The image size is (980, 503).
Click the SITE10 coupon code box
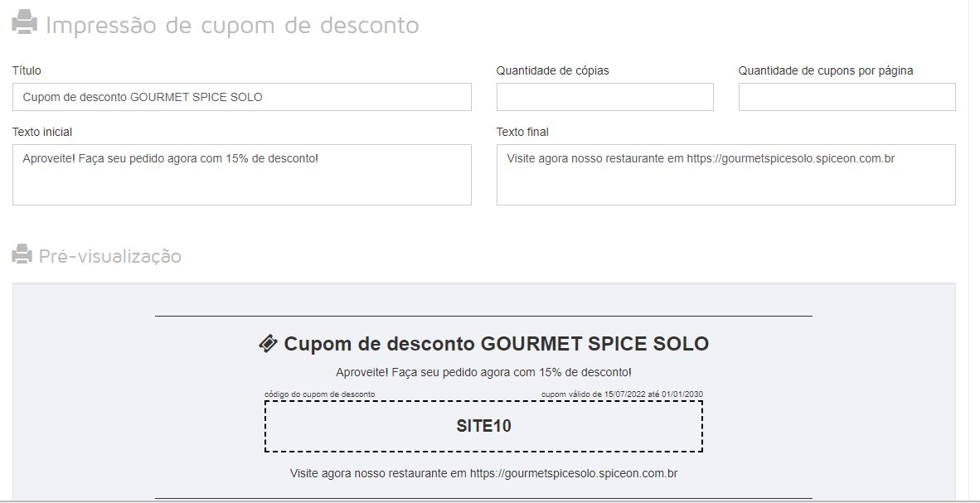(483, 426)
